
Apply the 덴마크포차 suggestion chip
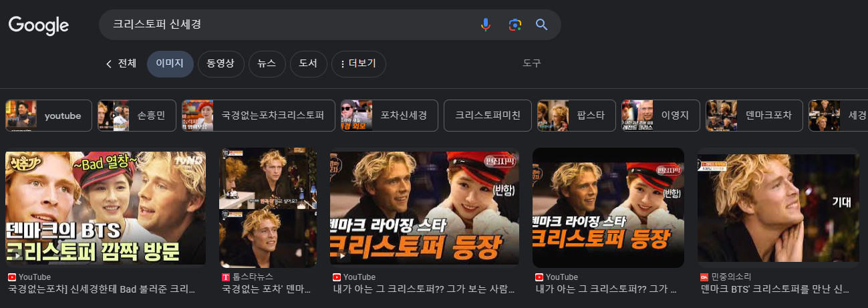coord(754,116)
